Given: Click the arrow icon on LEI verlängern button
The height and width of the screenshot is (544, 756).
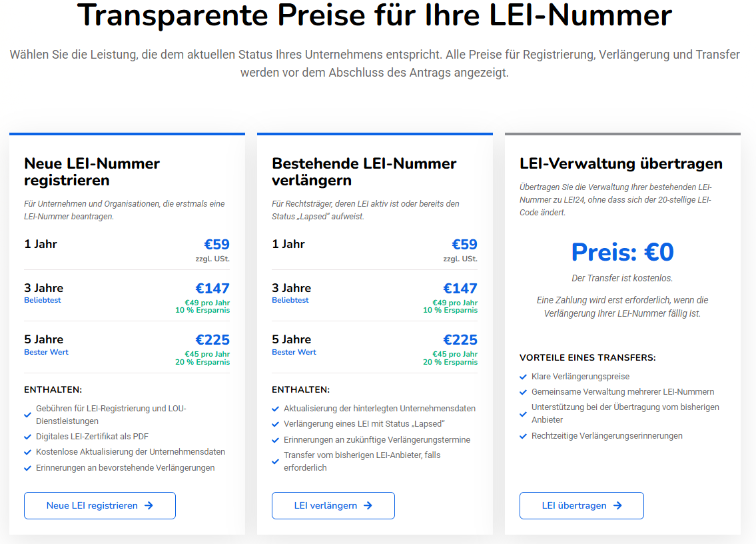Looking at the screenshot, I should click(x=368, y=505).
